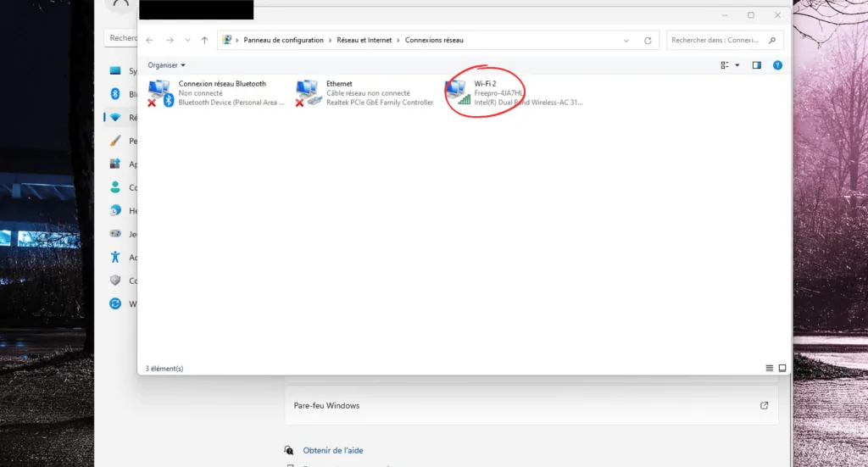Select the Ethernet adapter icon

pos(309,93)
